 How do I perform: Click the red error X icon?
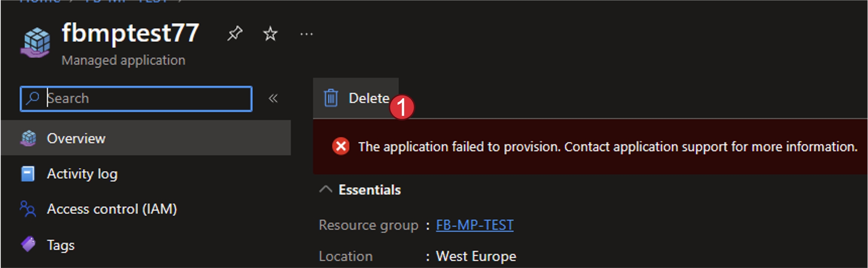[341, 146]
